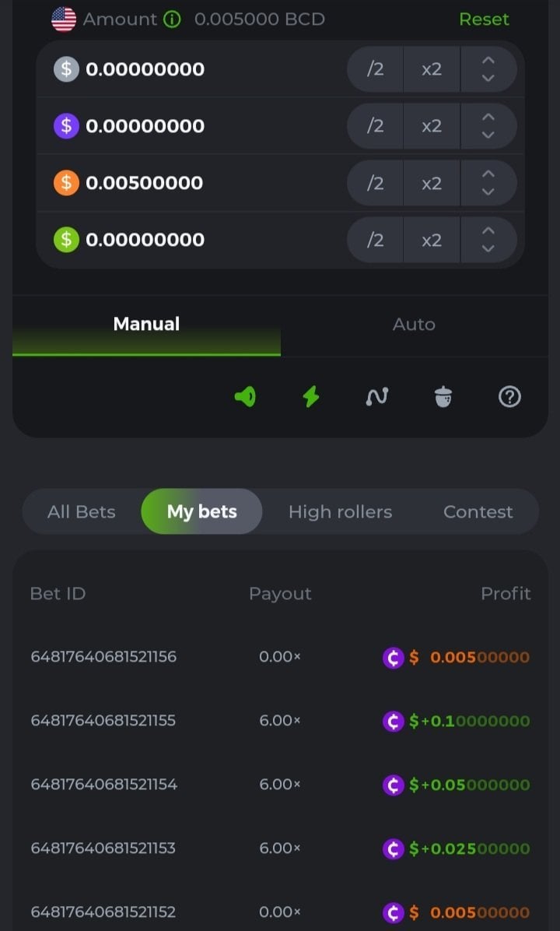Open the help question mark icon
Image resolution: width=560 pixels, height=931 pixels.
509,397
